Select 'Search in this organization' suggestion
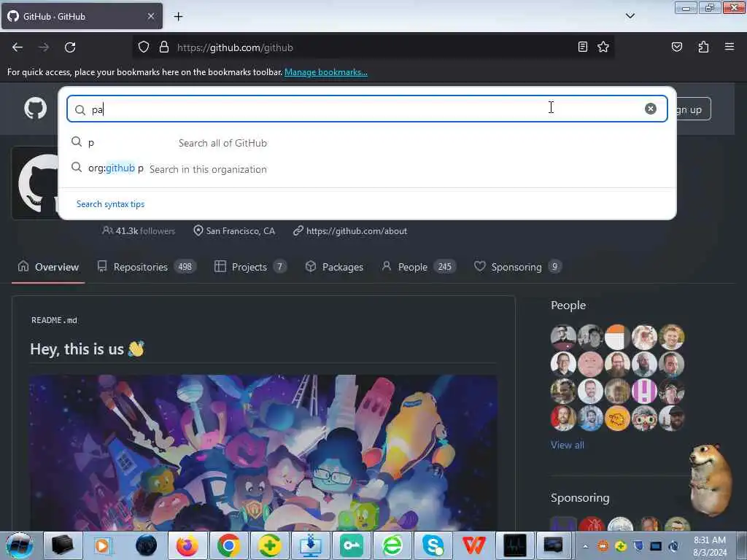This screenshot has height=560, width=747. 367,168
